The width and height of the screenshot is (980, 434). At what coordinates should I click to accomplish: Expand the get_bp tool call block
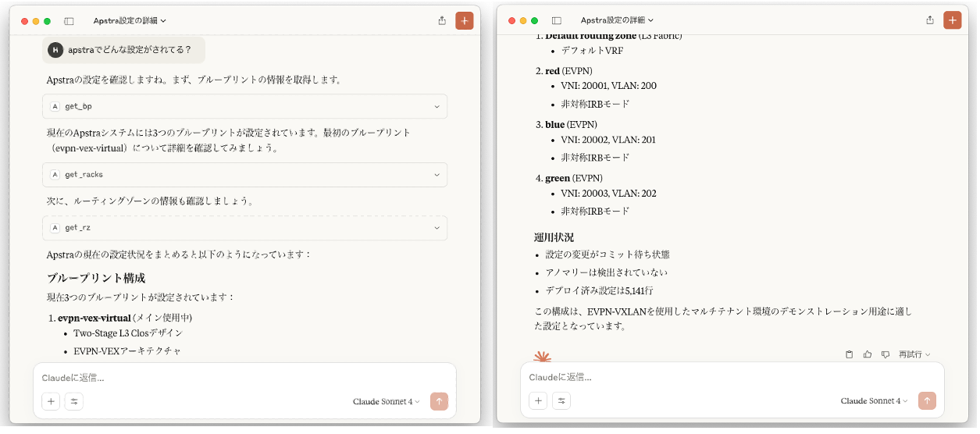click(x=244, y=106)
